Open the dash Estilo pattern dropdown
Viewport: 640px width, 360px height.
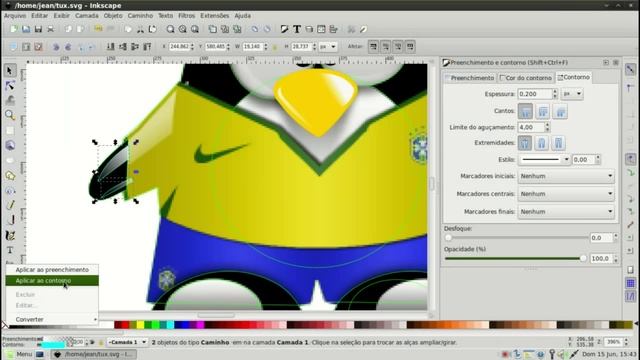(x=544, y=160)
